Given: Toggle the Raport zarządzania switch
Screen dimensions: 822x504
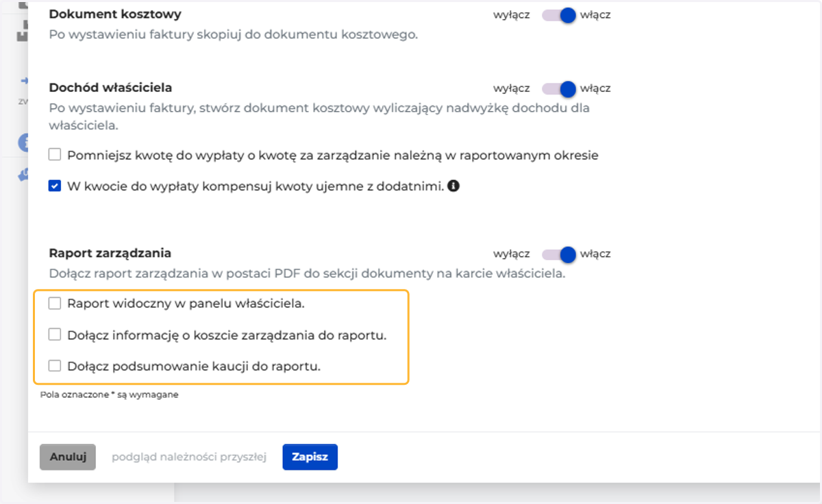Looking at the screenshot, I should 559,254.
